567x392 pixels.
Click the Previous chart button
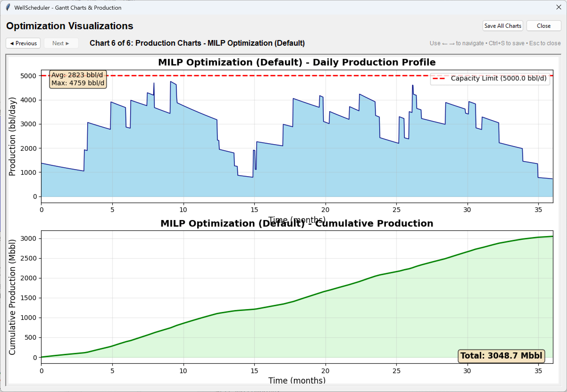click(x=23, y=43)
